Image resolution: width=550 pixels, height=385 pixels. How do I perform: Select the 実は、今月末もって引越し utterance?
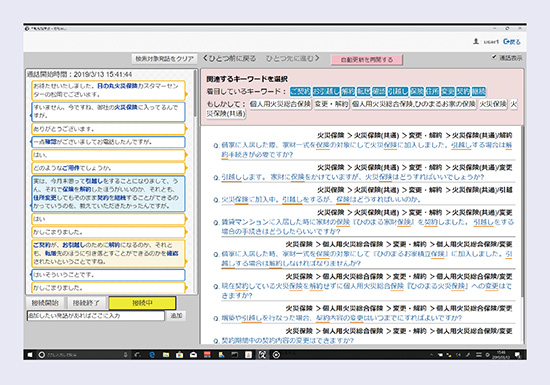tap(108, 194)
